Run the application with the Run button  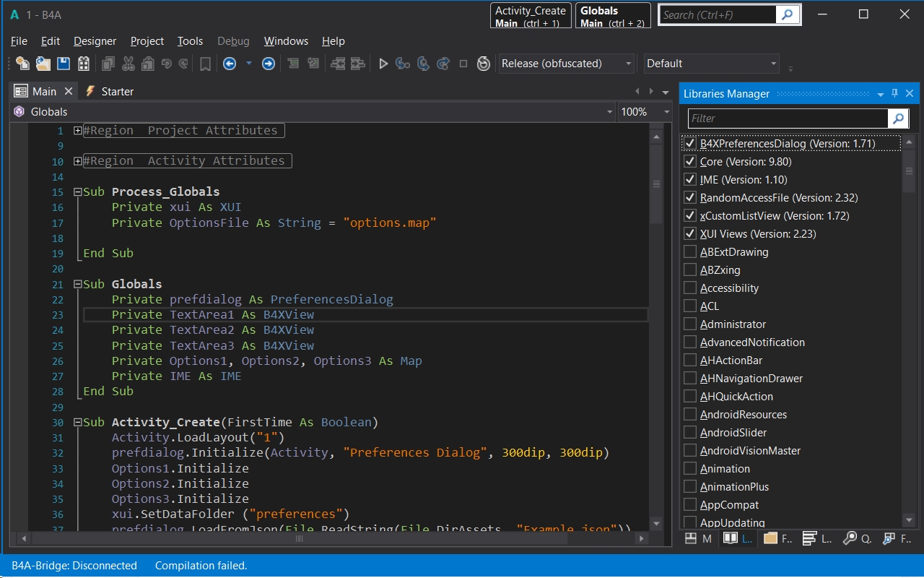[x=383, y=64]
